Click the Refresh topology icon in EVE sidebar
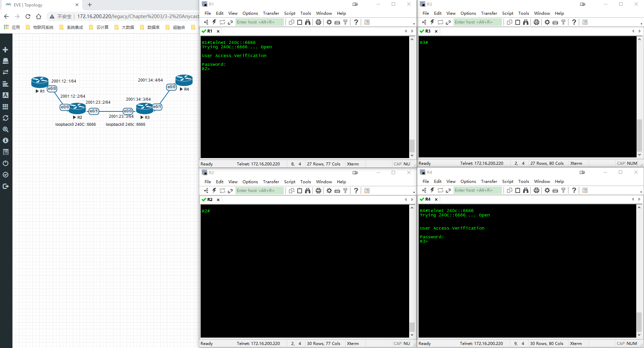644x348 pixels. (x=5, y=118)
